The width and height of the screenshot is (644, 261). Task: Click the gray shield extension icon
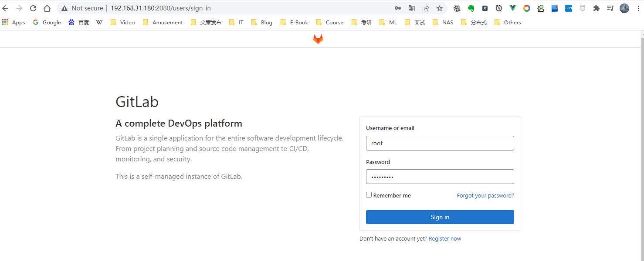coord(583,8)
